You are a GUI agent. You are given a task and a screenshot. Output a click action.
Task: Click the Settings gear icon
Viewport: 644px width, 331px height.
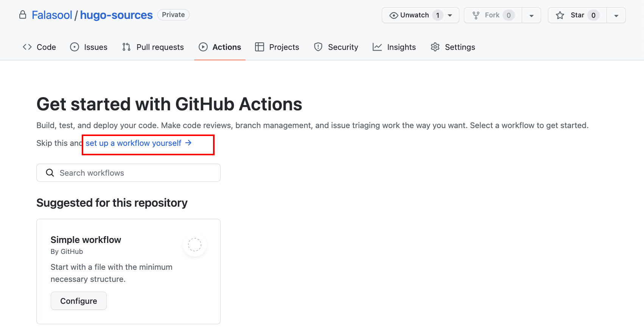(x=435, y=47)
